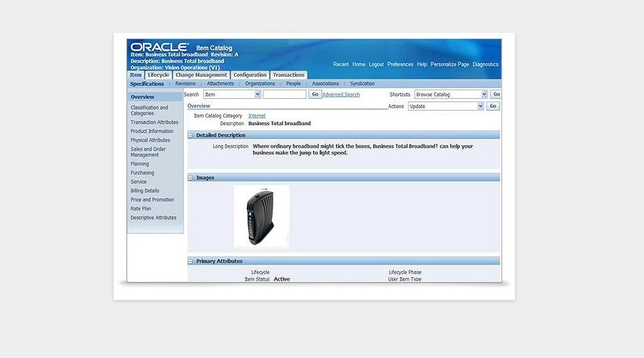
Task: Collapse the Primary Attributes section
Action: (191, 261)
